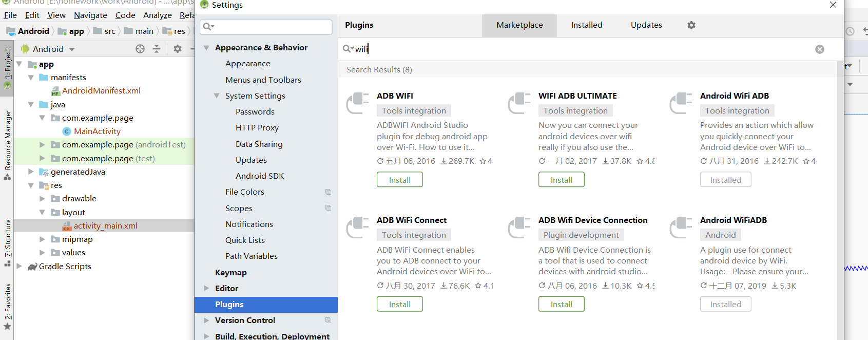Open Project panel gear options
868x340 pixels.
178,49
